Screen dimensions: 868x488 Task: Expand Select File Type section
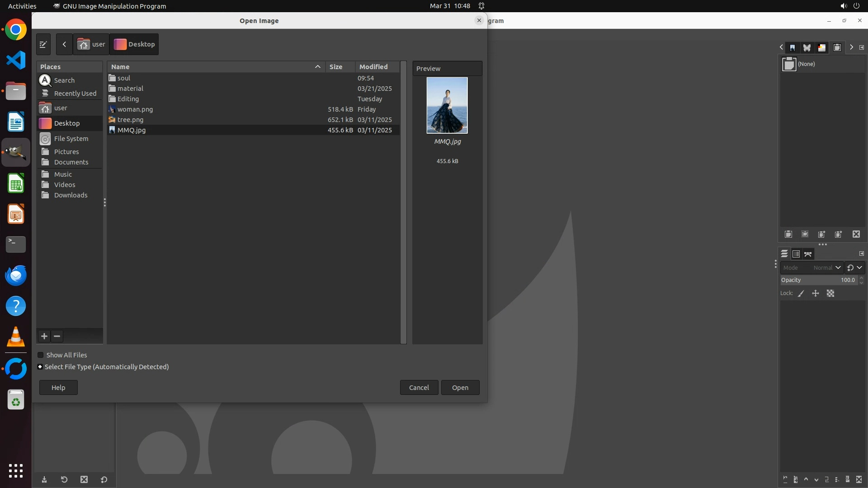[x=40, y=367]
